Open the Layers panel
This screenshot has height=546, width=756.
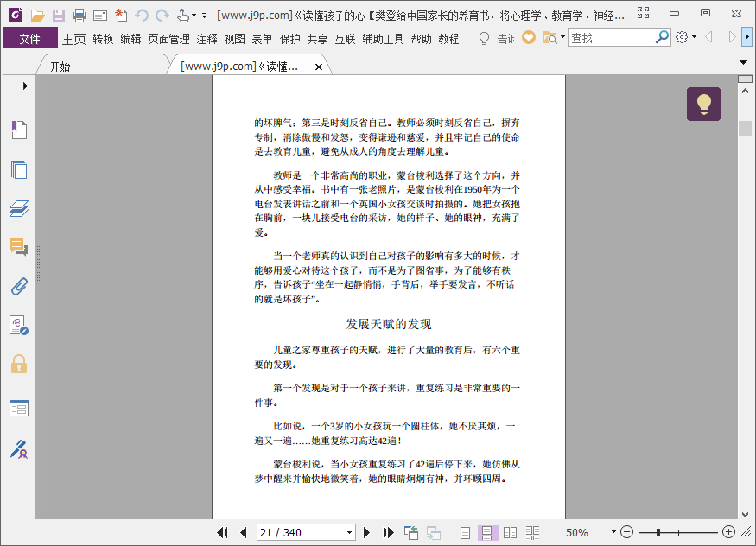19,209
